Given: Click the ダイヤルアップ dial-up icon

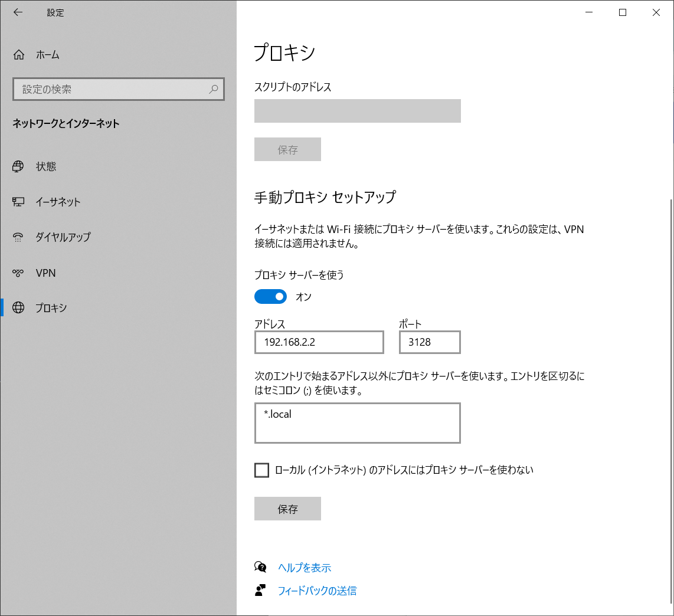Looking at the screenshot, I should [x=18, y=237].
